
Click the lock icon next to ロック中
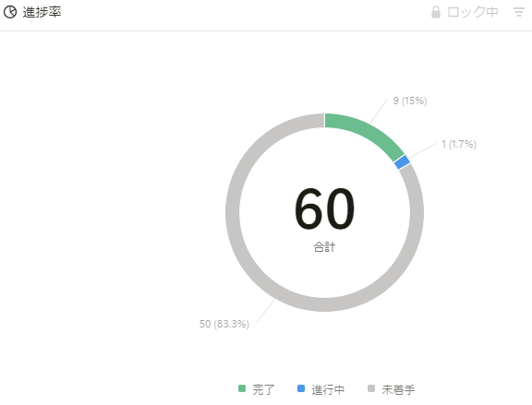(436, 12)
